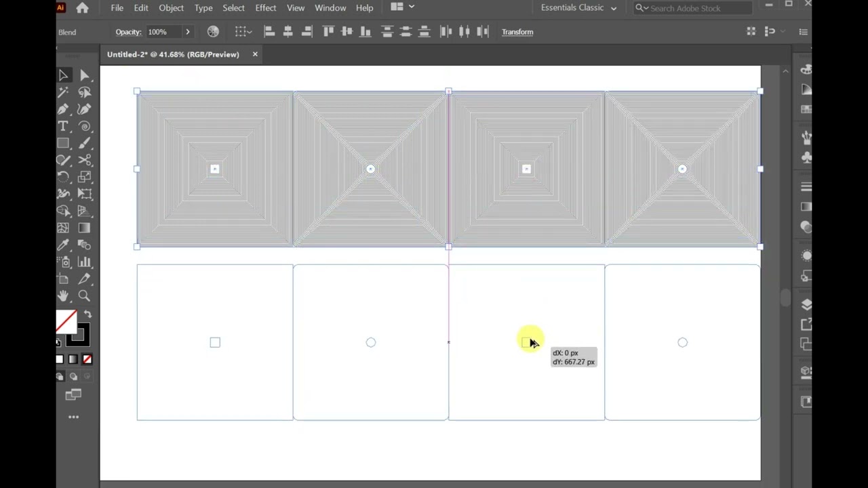Select the Curvature tool
This screenshot has width=868, height=488.
pos(84,109)
